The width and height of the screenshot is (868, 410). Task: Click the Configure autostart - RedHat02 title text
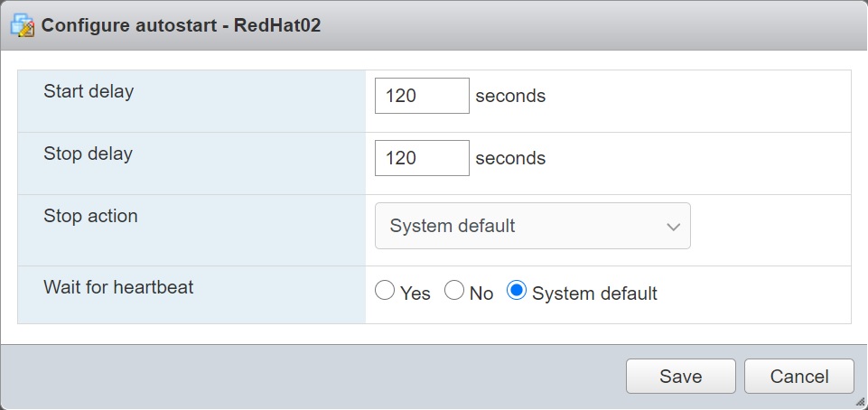[x=181, y=25]
